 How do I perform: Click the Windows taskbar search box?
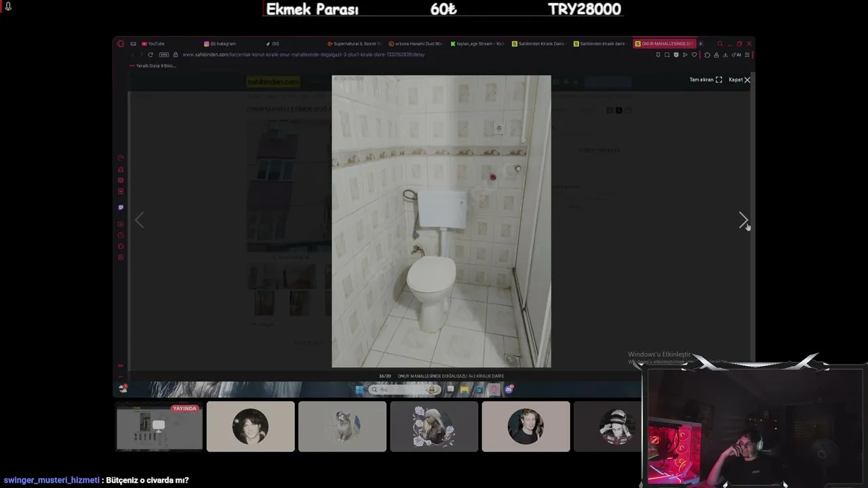click(x=403, y=390)
